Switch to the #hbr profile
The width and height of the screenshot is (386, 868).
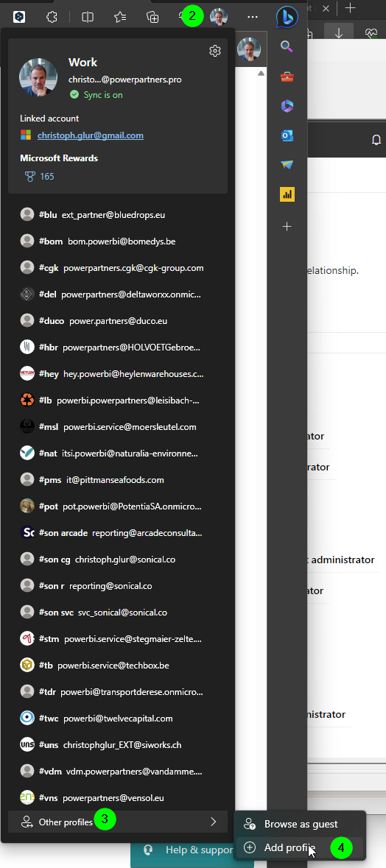pos(118,347)
